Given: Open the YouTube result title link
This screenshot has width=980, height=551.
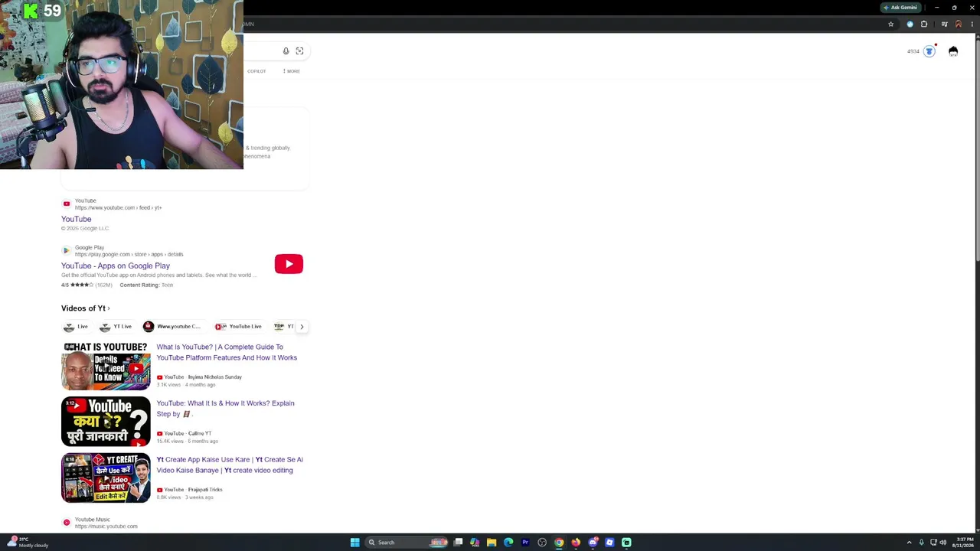Looking at the screenshot, I should pos(77,219).
